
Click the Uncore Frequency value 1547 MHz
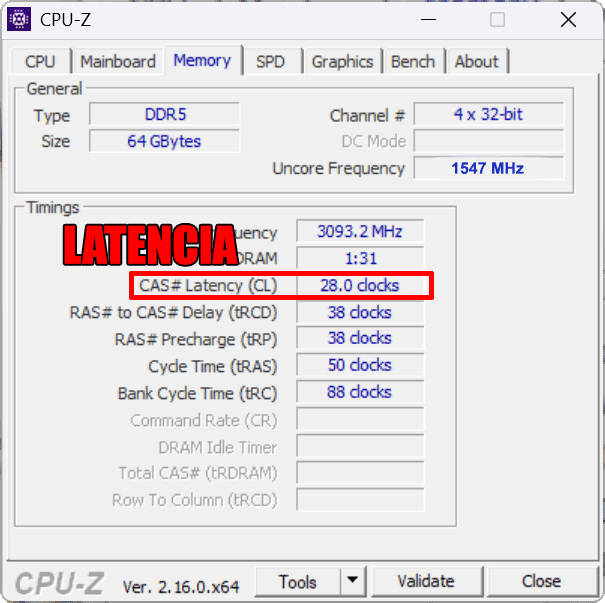pos(488,168)
